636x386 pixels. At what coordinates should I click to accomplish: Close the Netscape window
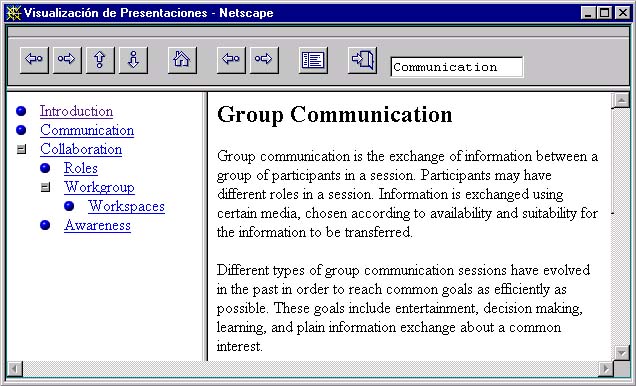[623, 13]
